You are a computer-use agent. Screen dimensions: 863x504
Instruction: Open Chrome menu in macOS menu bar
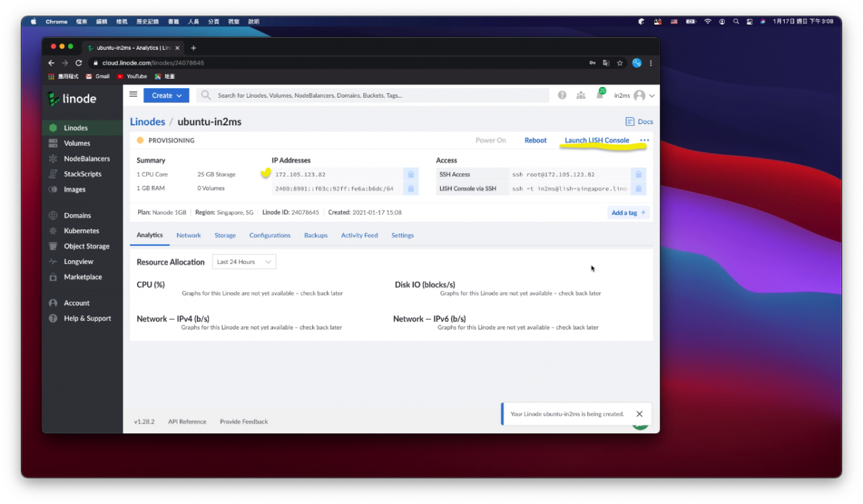[57, 22]
